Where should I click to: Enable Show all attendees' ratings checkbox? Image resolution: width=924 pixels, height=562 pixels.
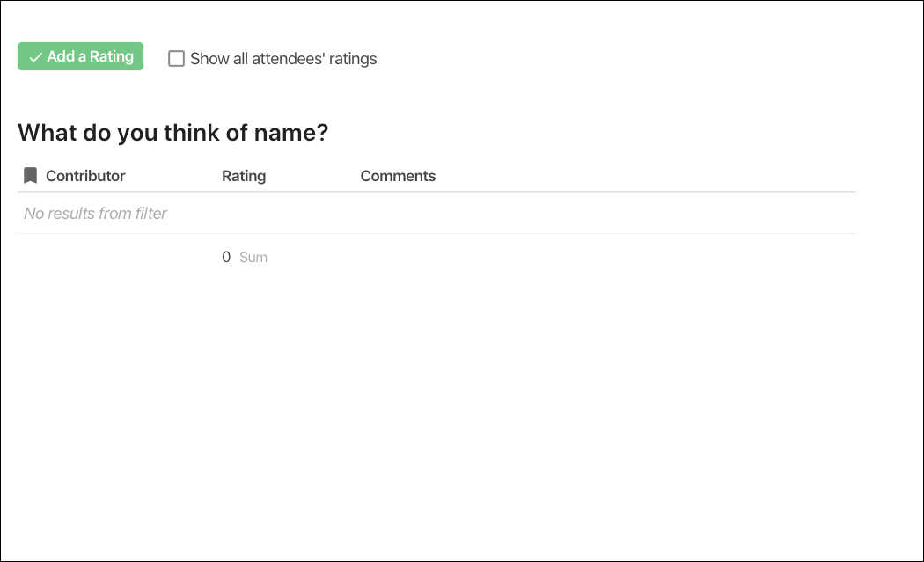click(176, 58)
